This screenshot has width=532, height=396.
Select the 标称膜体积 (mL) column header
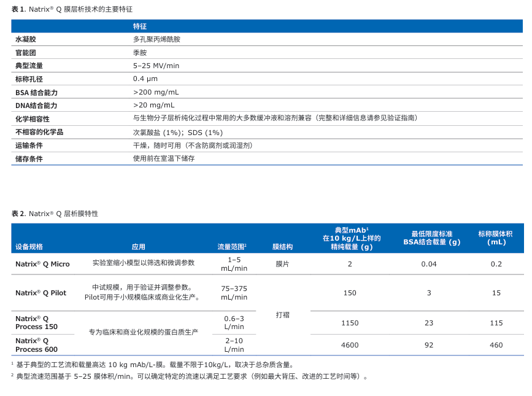tap(496, 238)
